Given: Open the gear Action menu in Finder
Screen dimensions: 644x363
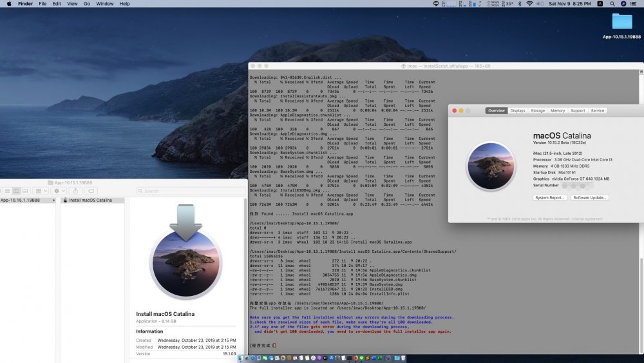Looking at the screenshot, I should coord(59,191).
